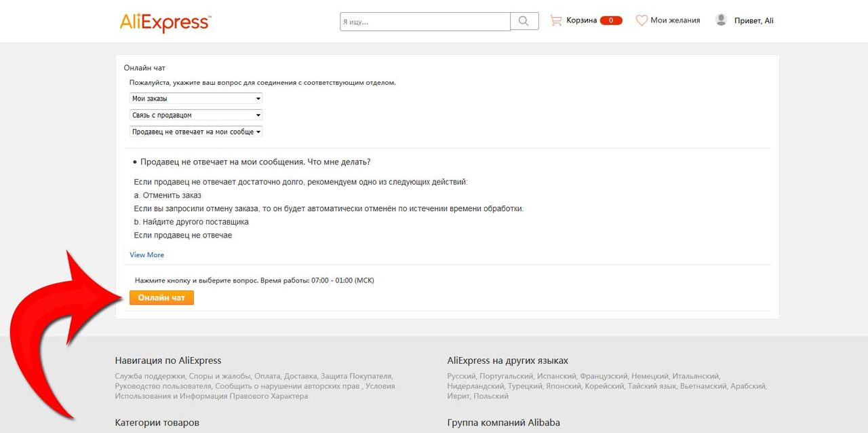Expand the Связь с продавцом dropdown
The image size is (868, 433).
click(x=196, y=115)
